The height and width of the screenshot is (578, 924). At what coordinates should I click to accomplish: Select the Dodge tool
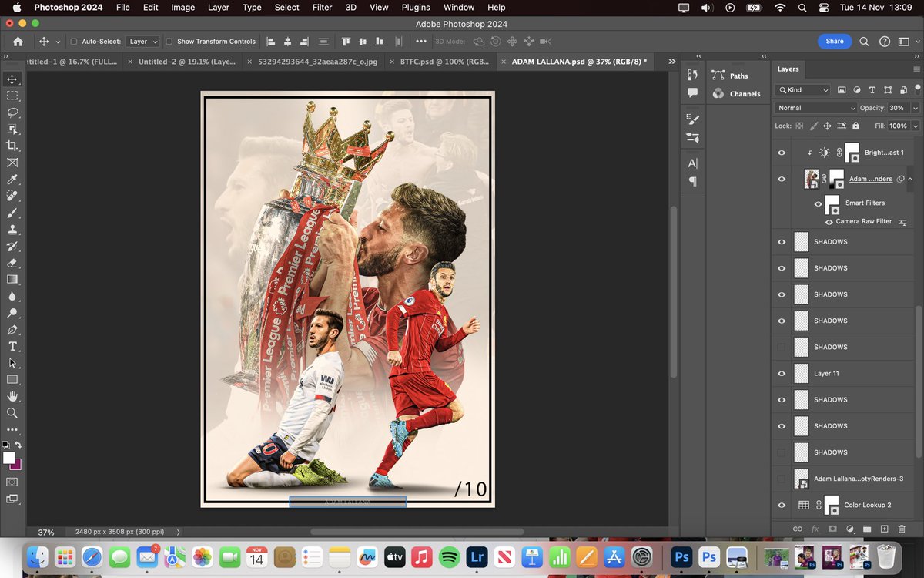click(12, 313)
